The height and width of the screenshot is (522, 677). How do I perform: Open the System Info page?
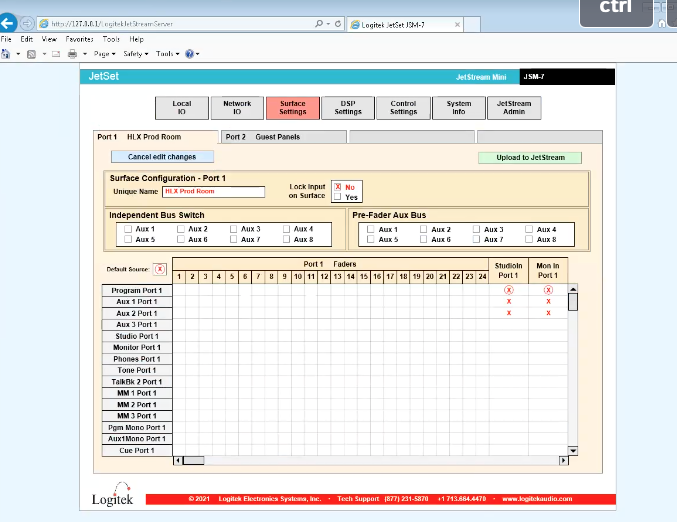pyautogui.click(x=459, y=108)
